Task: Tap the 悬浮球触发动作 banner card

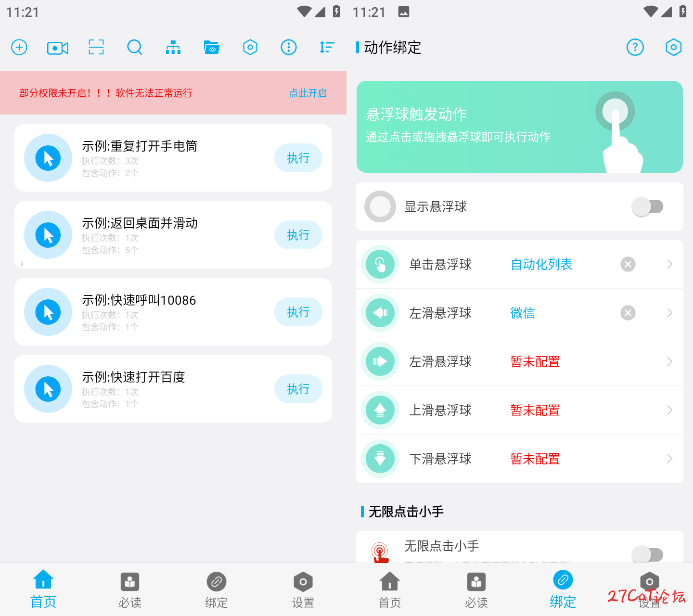Action: [x=520, y=127]
